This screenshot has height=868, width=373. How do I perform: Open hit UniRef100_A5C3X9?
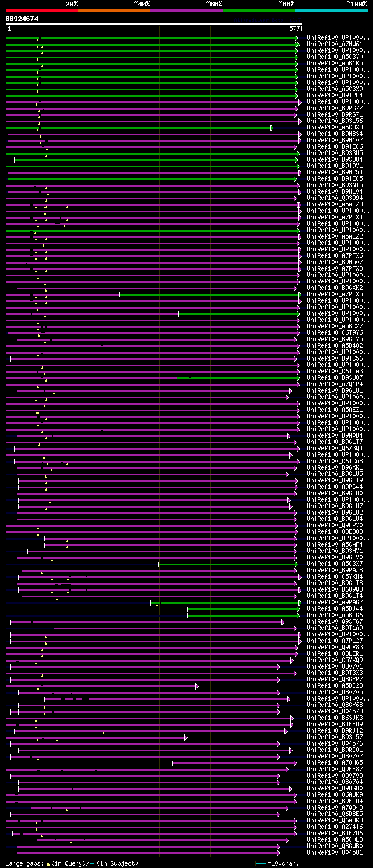click(335, 89)
